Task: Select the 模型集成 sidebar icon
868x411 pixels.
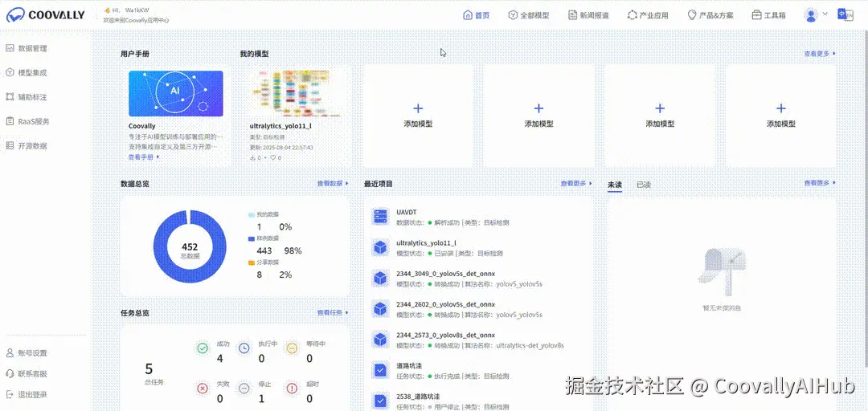Action: pyautogui.click(x=10, y=72)
